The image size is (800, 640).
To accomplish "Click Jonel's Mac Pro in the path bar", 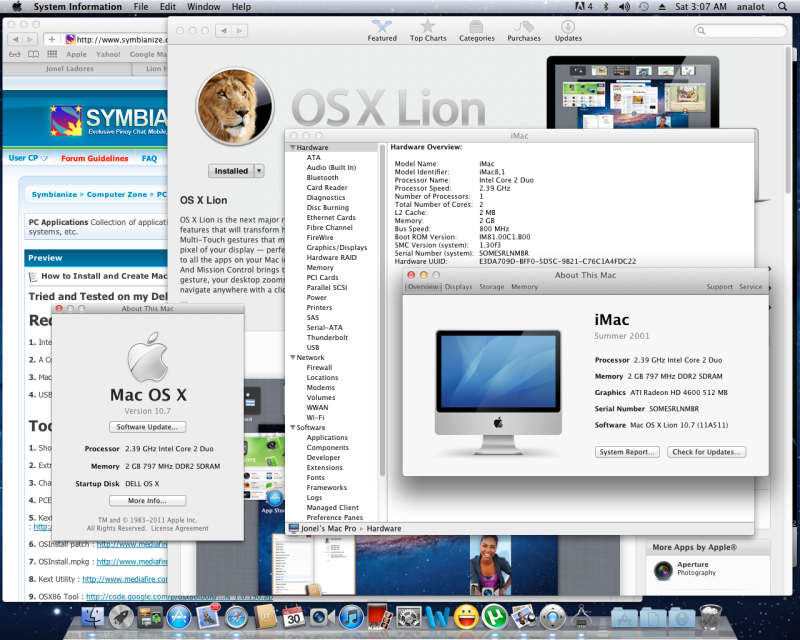I will [322, 529].
